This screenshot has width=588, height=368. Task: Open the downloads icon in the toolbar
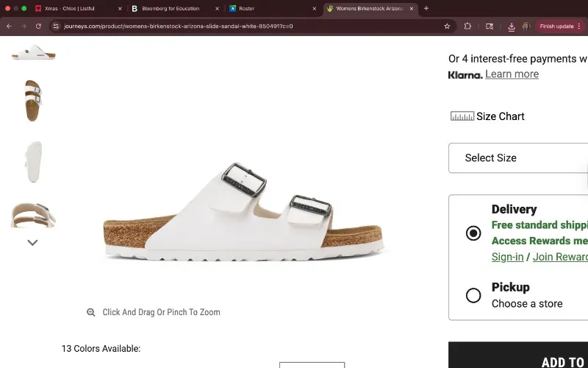(x=511, y=26)
